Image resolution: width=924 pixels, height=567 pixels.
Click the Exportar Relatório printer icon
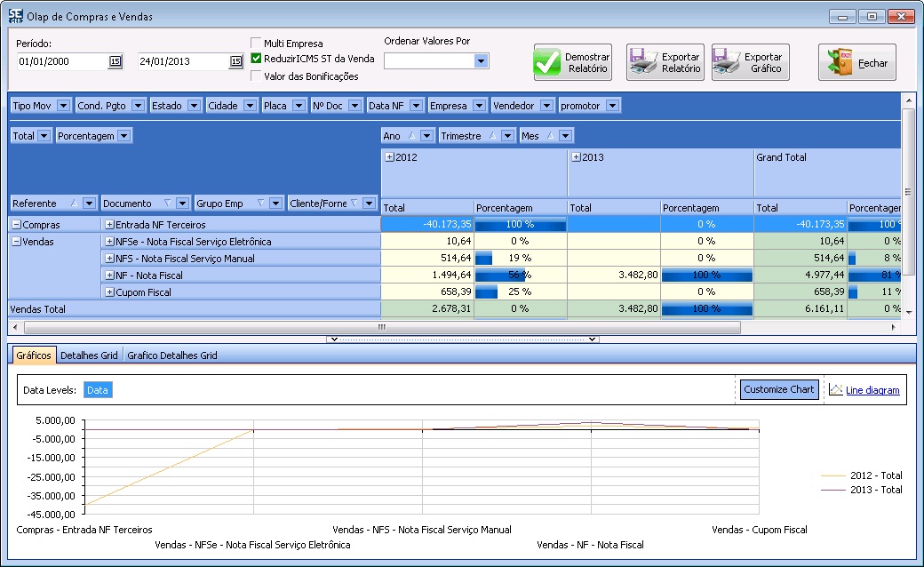tap(643, 63)
